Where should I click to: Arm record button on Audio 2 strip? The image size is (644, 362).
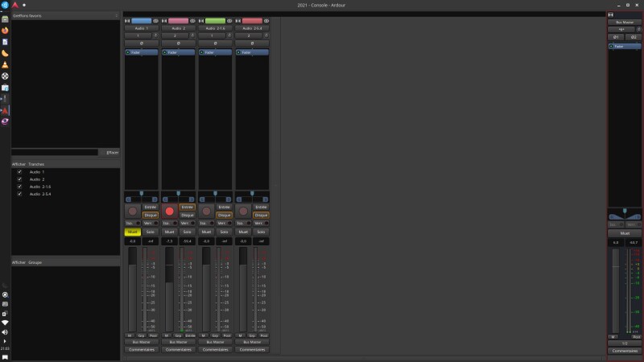[x=169, y=211]
